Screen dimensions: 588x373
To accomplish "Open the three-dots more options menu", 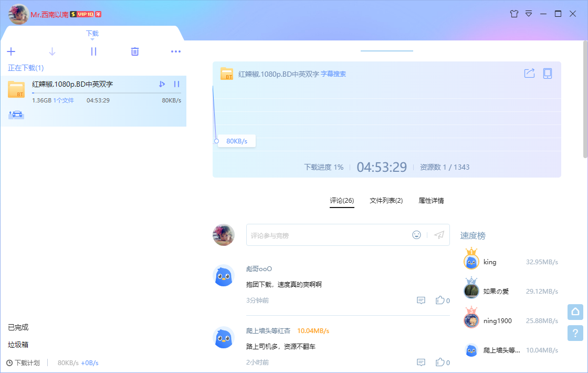I will click(176, 51).
